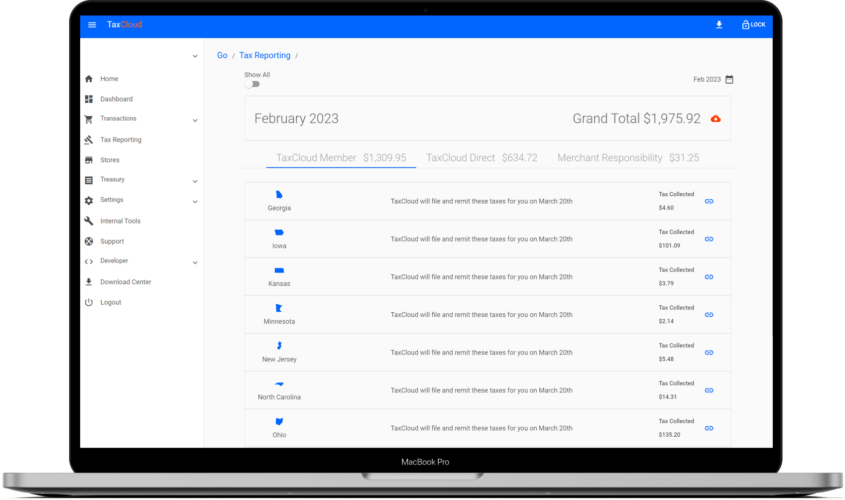Click the Developer code icon
The width and height of the screenshot is (845, 500).
point(89,261)
